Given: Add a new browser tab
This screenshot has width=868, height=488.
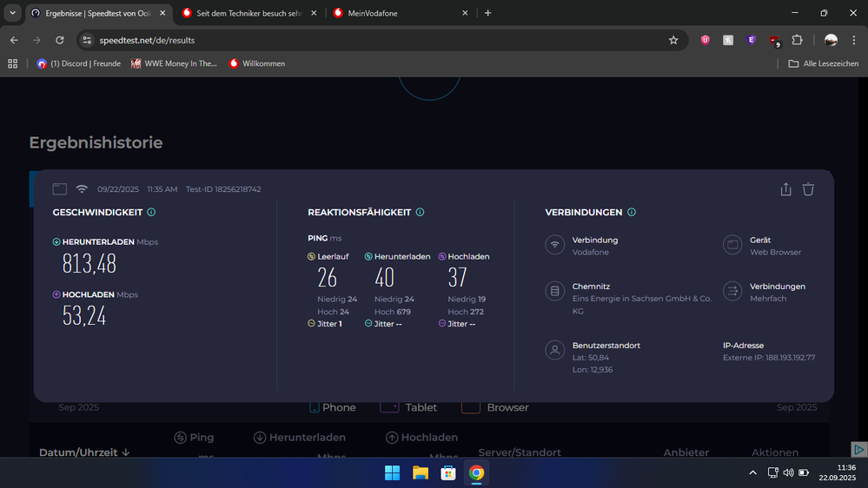Looking at the screenshot, I should coord(487,13).
